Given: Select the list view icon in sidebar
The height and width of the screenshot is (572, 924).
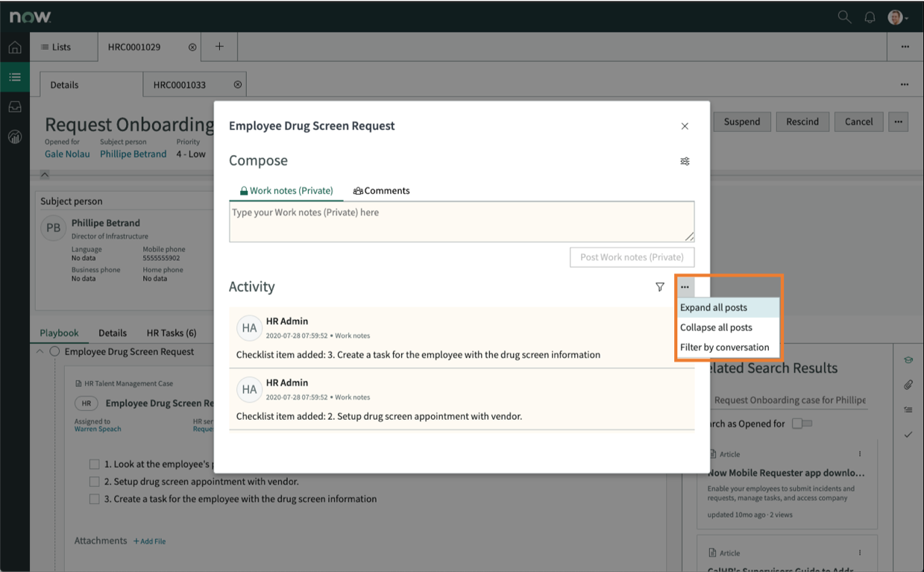Looking at the screenshot, I should tap(15, 77).
